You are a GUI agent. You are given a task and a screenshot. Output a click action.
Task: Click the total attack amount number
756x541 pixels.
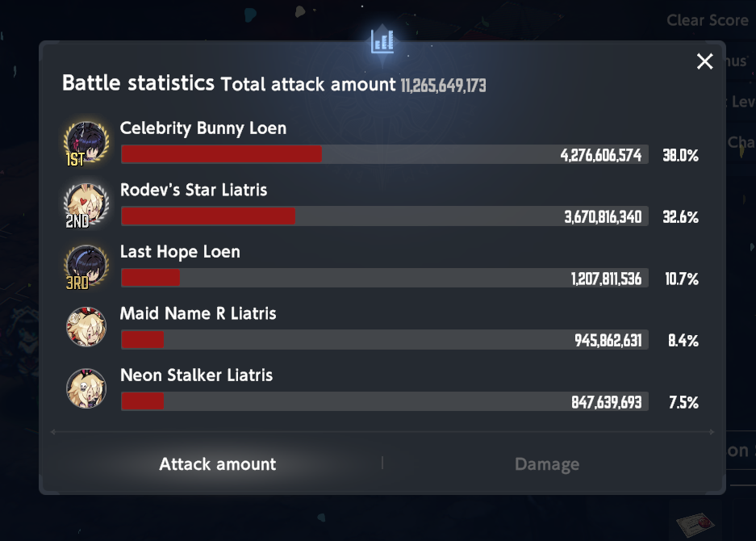click(443, 86)
